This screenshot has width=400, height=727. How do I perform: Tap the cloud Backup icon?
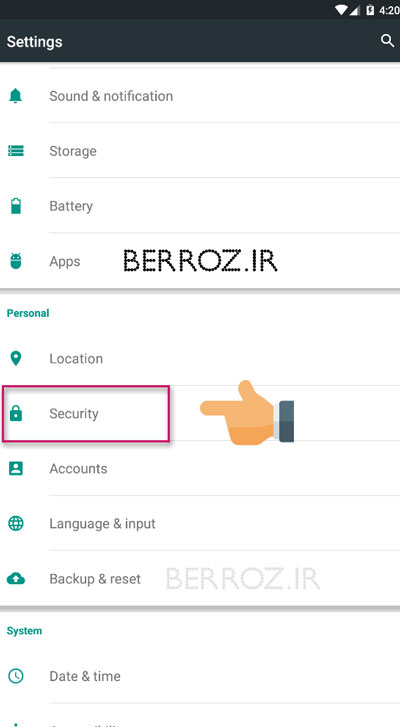click(x=16, y=579)
